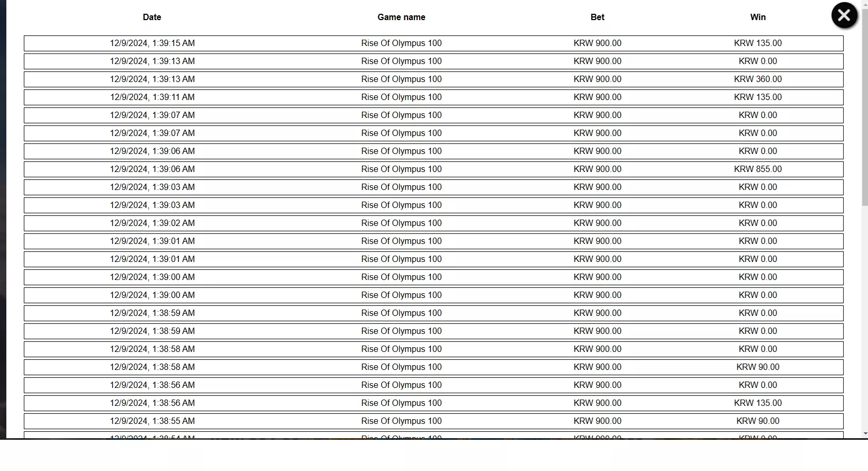Click the 1:39:02 AM row's bet amount
868x471 pixels.
coord(598,223)
